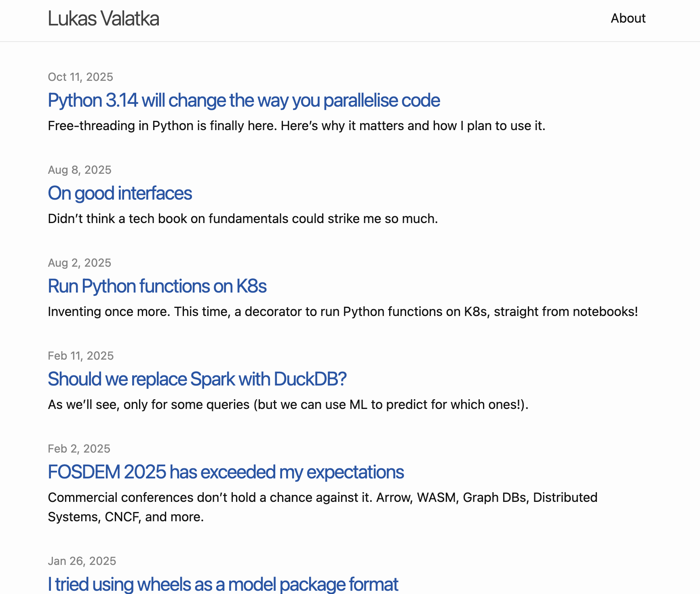Click the 'Systems, CNCF, and more.' text line
Image resolution: width=700 pixels, height=594 pixels.
click(126, 517)
